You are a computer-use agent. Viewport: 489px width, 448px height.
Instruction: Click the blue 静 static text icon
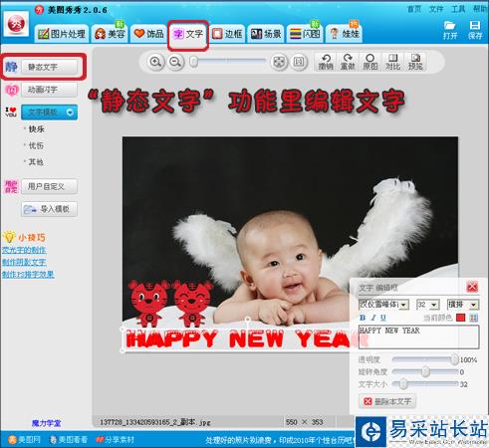click(x=11, y=67)
